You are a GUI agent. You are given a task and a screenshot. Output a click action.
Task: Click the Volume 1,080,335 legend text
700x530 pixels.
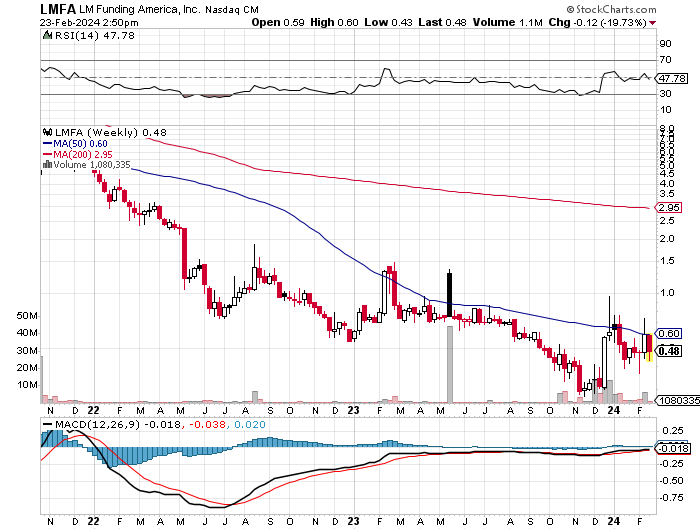[92, 165]
